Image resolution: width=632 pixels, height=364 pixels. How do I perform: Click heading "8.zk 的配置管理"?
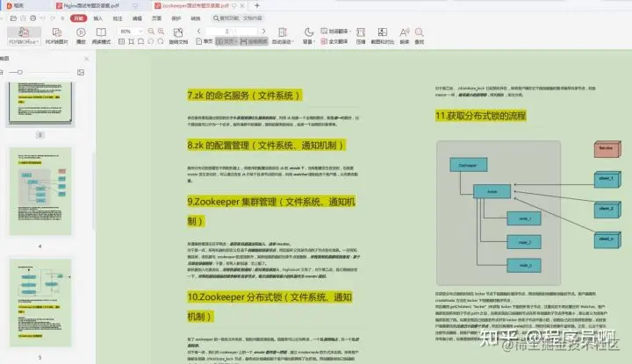[266, 146]
